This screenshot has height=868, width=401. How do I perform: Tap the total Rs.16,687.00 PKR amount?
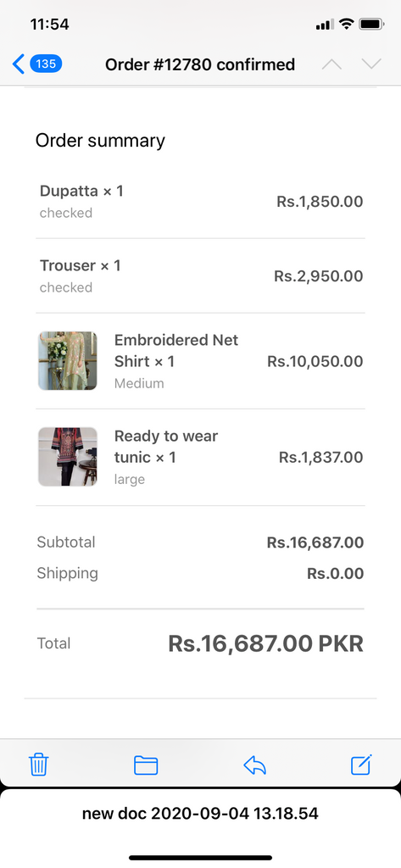266,644
